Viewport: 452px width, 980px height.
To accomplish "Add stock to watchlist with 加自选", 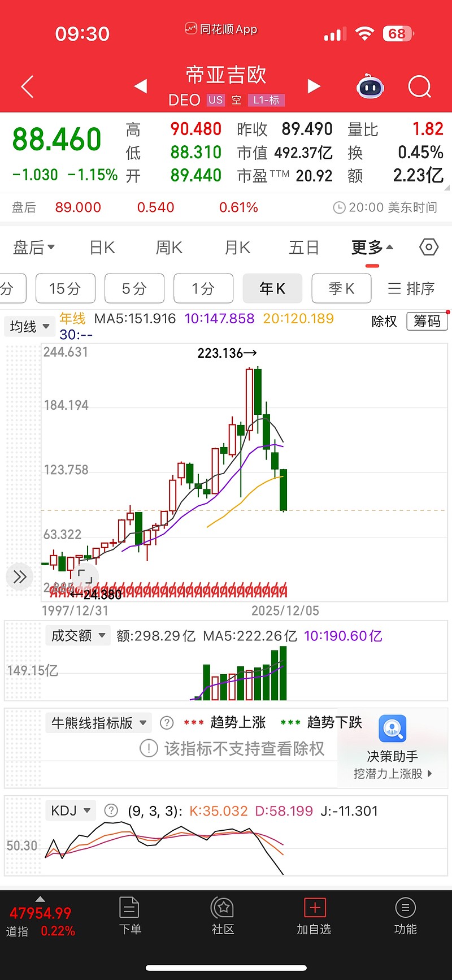I will click(x=314, y=916).
